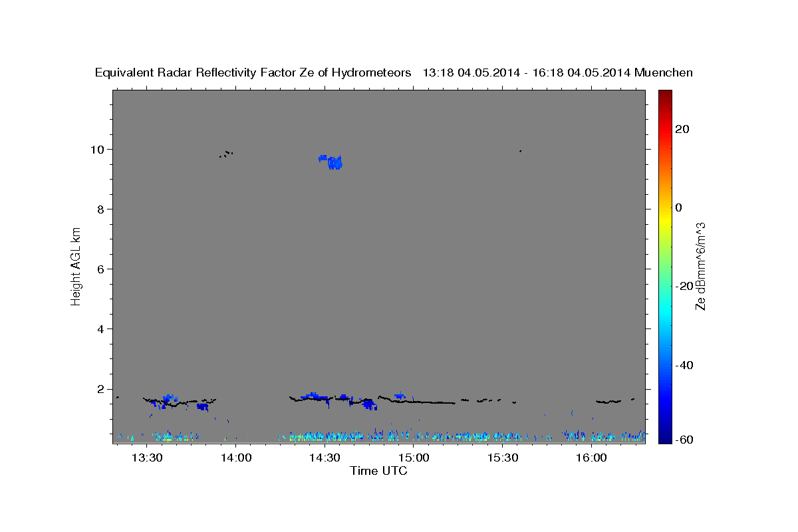798x532 pixels.
Task: Click the 'Ze dBmm^6/m^3' colorbar label
Action: [x=700, y=266]
